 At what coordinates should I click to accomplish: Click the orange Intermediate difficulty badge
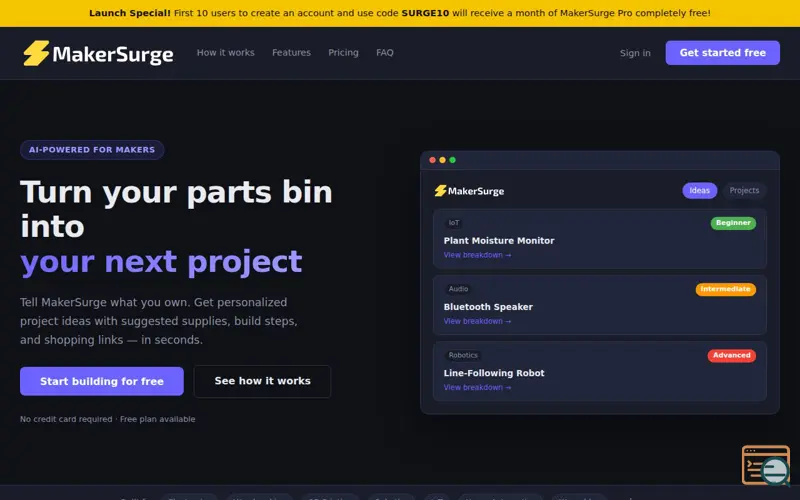(x=726, y=289)
